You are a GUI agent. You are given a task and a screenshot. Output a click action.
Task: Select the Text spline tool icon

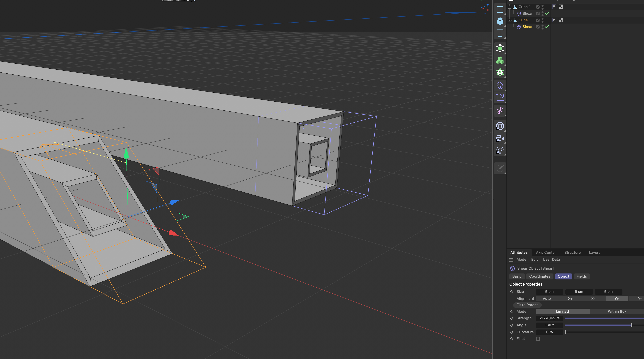pyautogui.click(x=500, y=33)
